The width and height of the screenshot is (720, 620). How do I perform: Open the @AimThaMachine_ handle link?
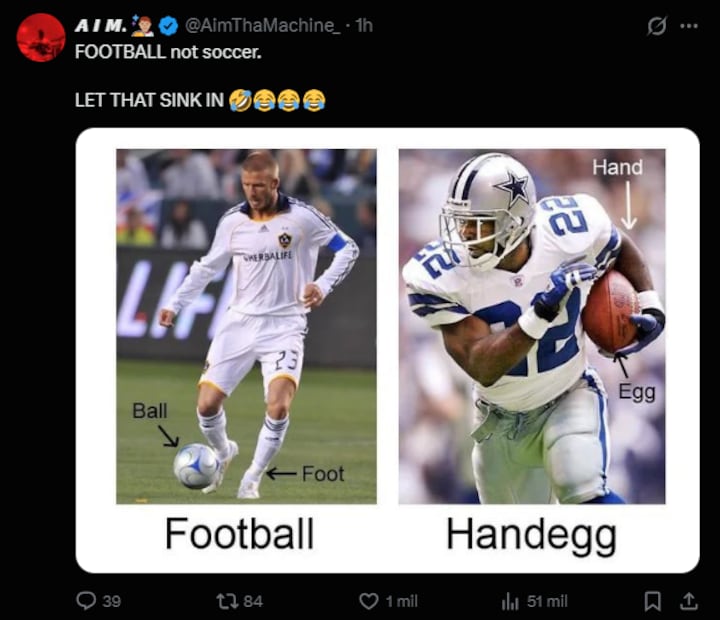coord(263,26)
